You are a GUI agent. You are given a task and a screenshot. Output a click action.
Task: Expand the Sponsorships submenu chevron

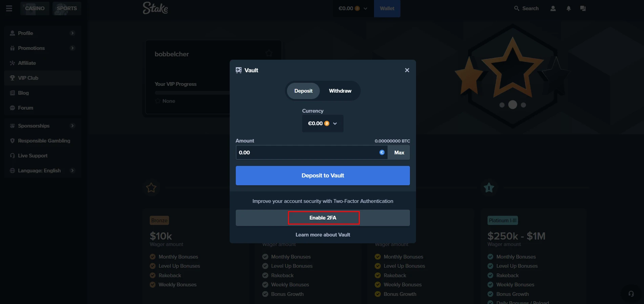click(72, 126)
